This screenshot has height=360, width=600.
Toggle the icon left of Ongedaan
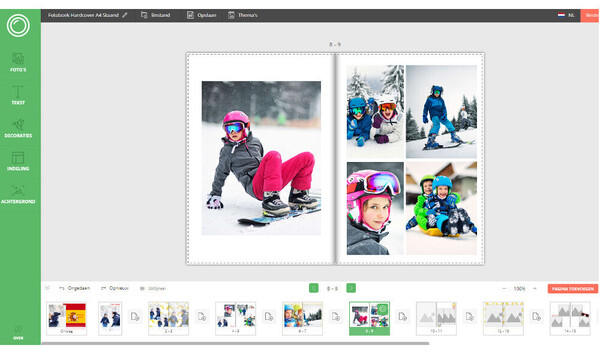pyautogui.click(x=47, y=288)
